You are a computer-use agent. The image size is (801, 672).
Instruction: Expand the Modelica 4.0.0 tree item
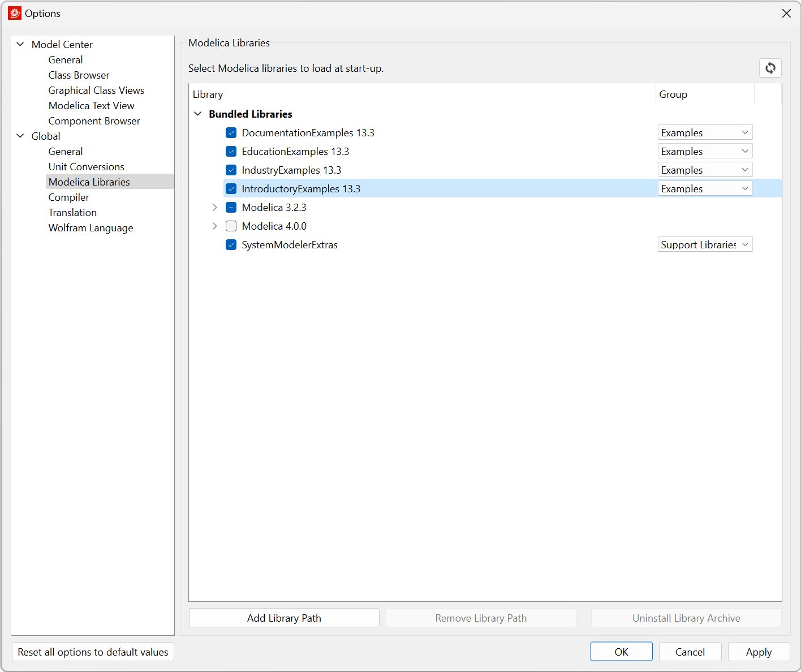pyautogui.click(x=214, y=226)
